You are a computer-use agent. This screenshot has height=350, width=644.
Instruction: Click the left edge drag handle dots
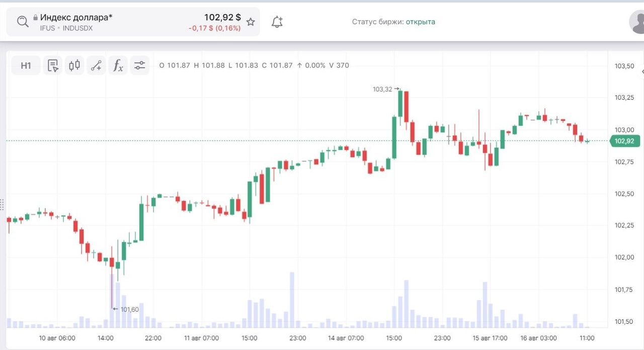click(x=2, y=205)
